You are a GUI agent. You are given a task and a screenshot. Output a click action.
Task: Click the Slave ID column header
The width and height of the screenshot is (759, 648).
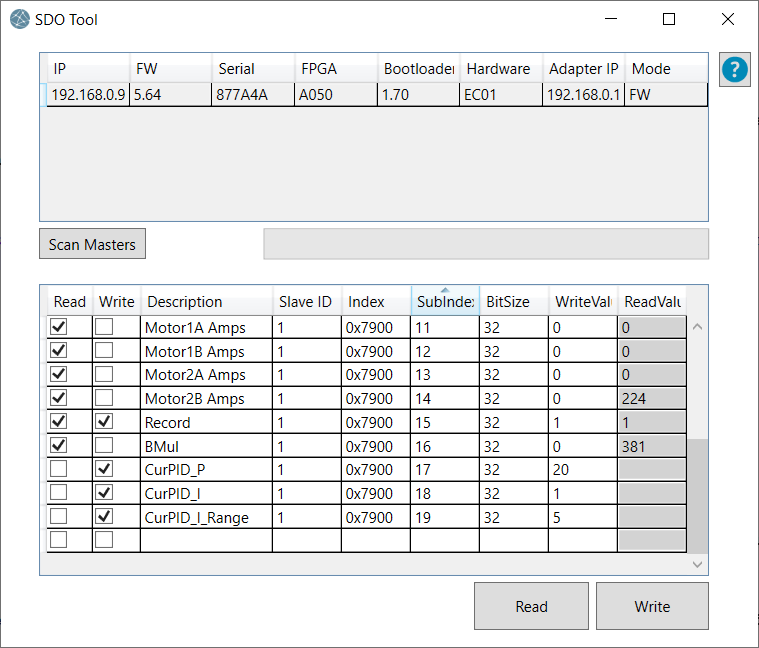[x=306, y=301]
